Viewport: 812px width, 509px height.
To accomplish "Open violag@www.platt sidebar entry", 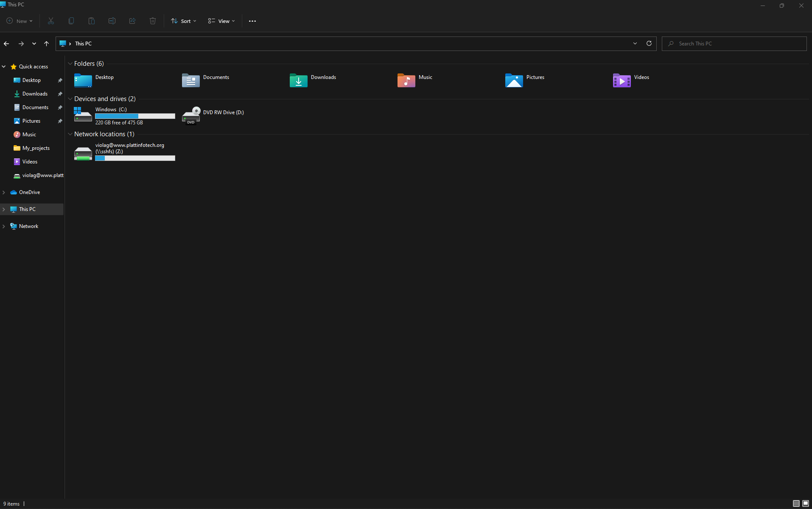I will click(x=38, y=175).
